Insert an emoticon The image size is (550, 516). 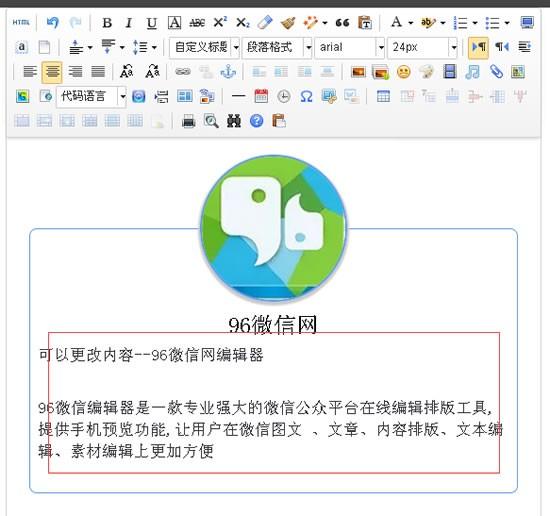click(x=403, y=72)
